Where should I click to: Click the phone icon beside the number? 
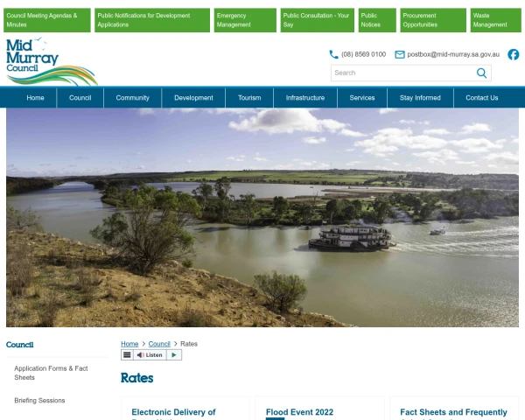coord(333,54)
